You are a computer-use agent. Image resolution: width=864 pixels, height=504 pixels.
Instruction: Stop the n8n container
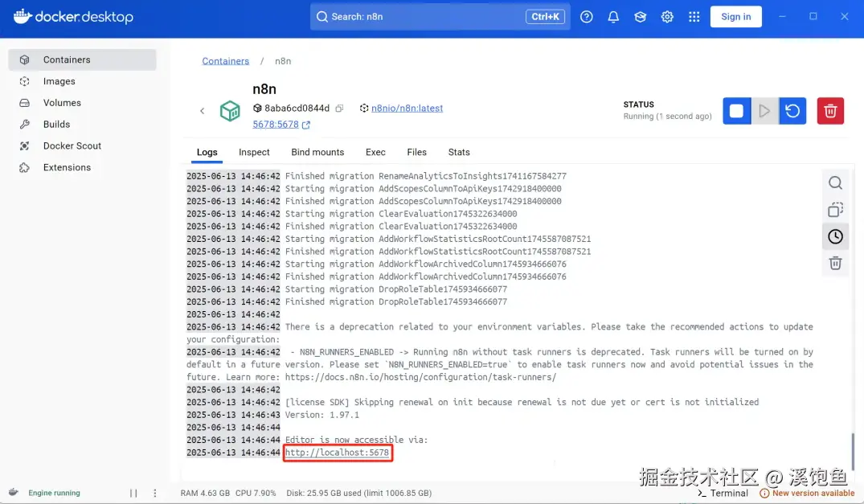[x=737, y=111]
